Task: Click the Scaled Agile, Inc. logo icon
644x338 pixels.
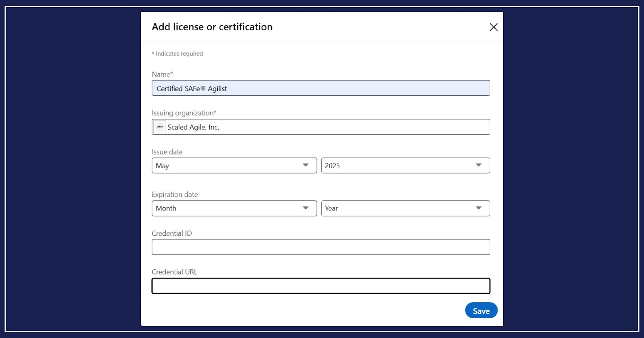Action: [x=160, y=127]
